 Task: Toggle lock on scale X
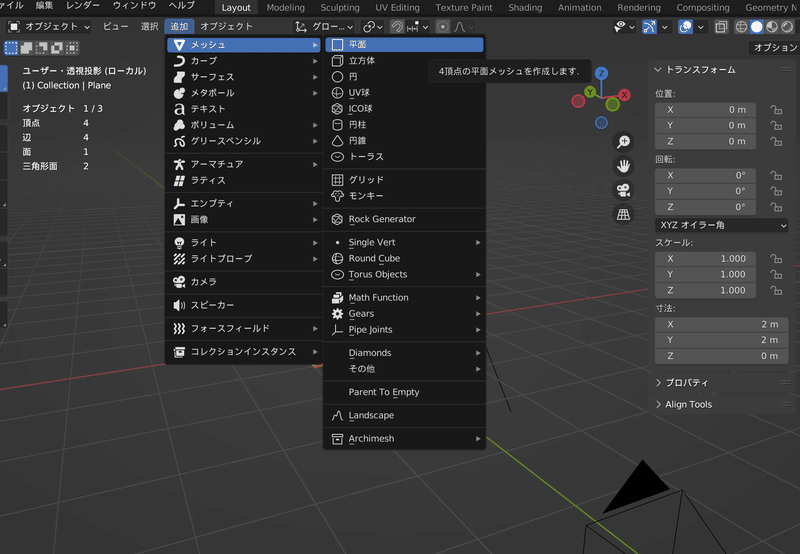pyautogui.click(x=776, y=259)
